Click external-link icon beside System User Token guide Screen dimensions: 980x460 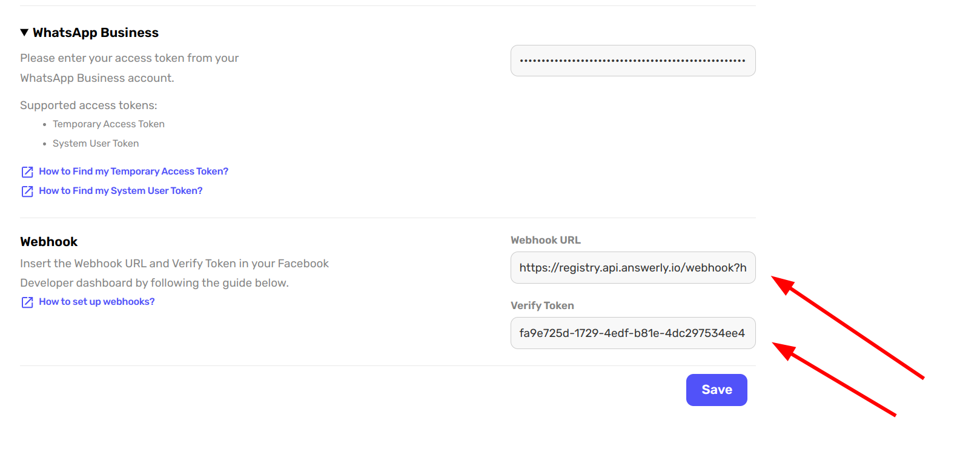27,192
